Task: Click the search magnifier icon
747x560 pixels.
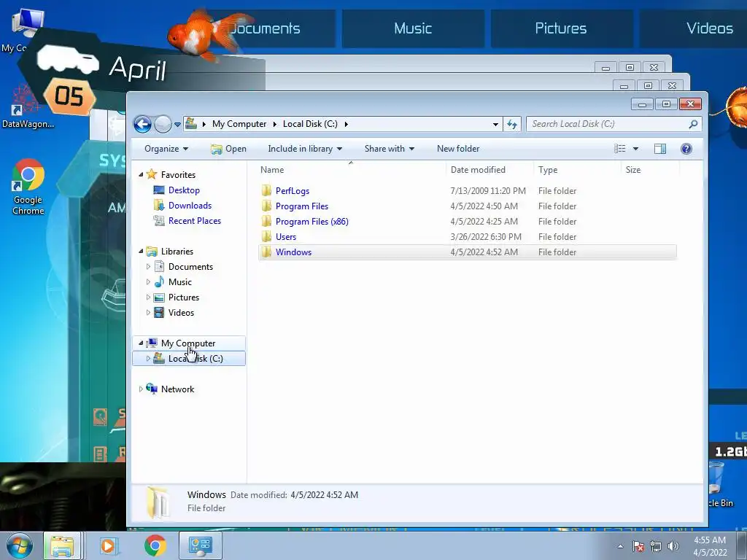Action: (x=693, y=124)
